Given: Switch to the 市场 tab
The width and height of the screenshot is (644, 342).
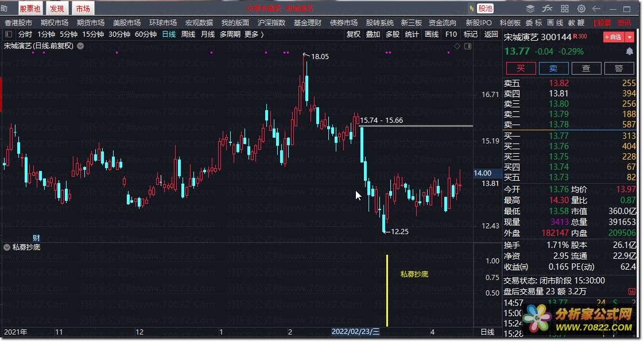Looking at the screenshot, I should tap(83, 8).
